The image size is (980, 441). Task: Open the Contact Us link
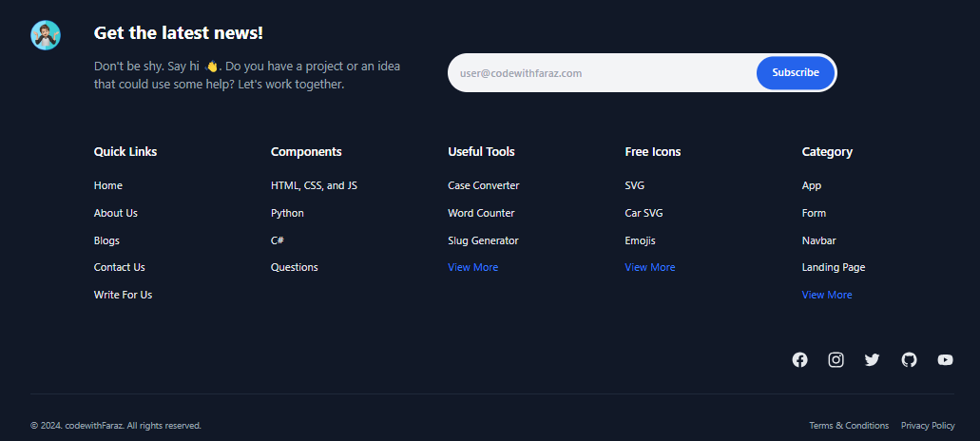coord(120,267)
